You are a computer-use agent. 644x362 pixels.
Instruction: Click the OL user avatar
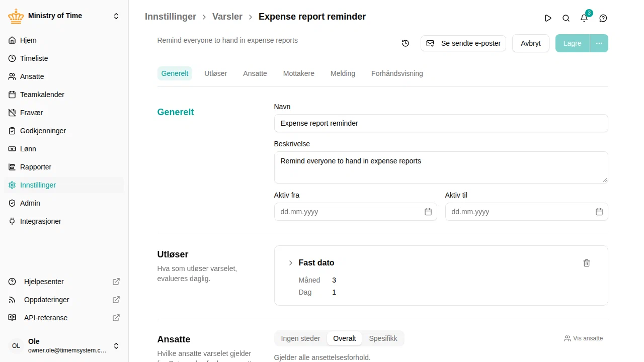click(x=16, y=346)
